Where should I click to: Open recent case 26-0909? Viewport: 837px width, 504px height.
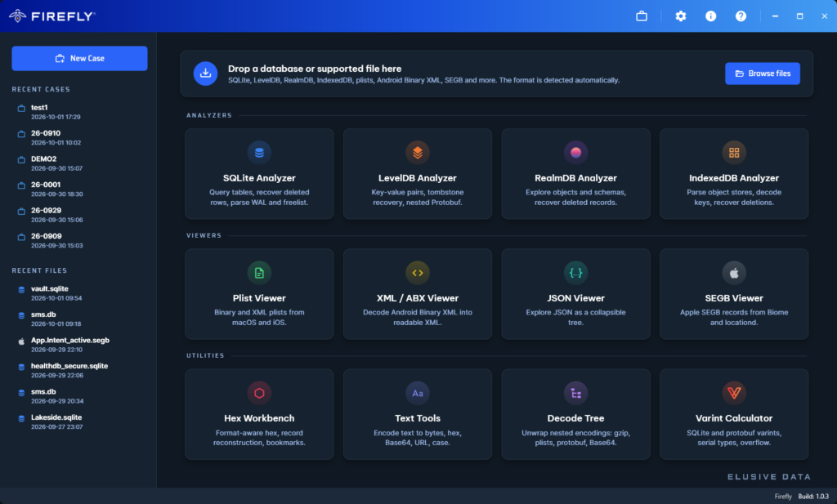(79, 240)
